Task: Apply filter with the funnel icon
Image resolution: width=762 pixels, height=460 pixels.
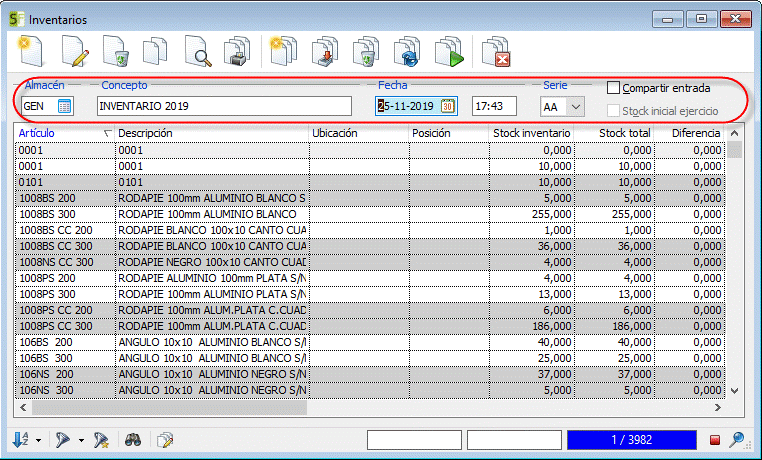Action: tap(63, 440)
